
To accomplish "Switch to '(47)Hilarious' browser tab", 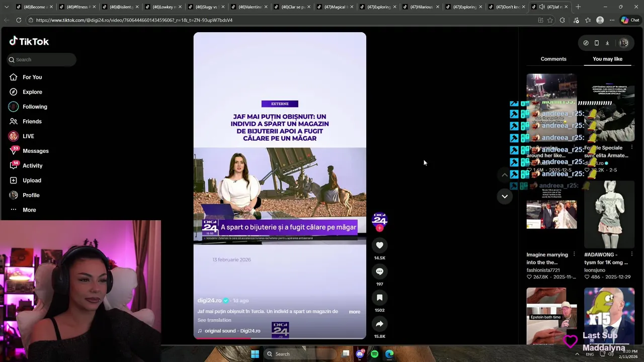I will coord(420,7).
